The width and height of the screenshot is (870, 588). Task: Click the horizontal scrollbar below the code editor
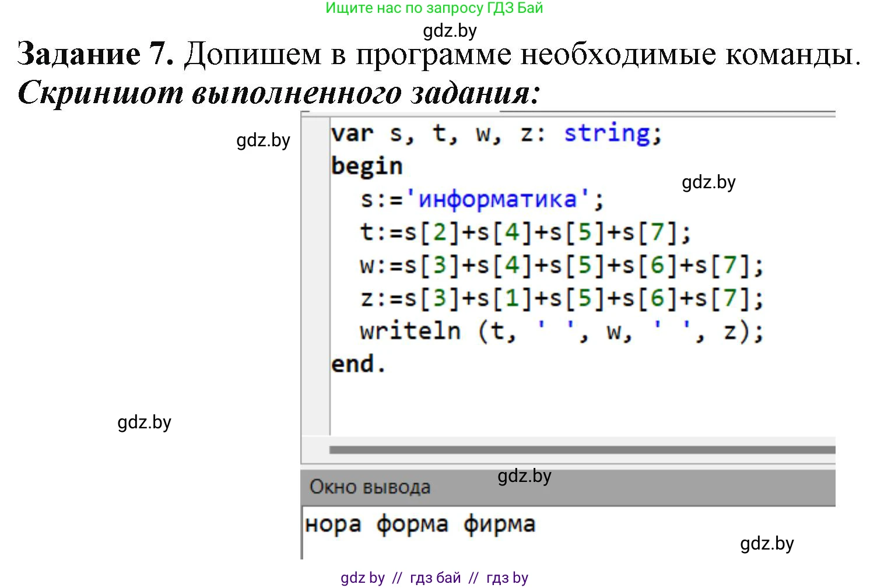[581, 450]
